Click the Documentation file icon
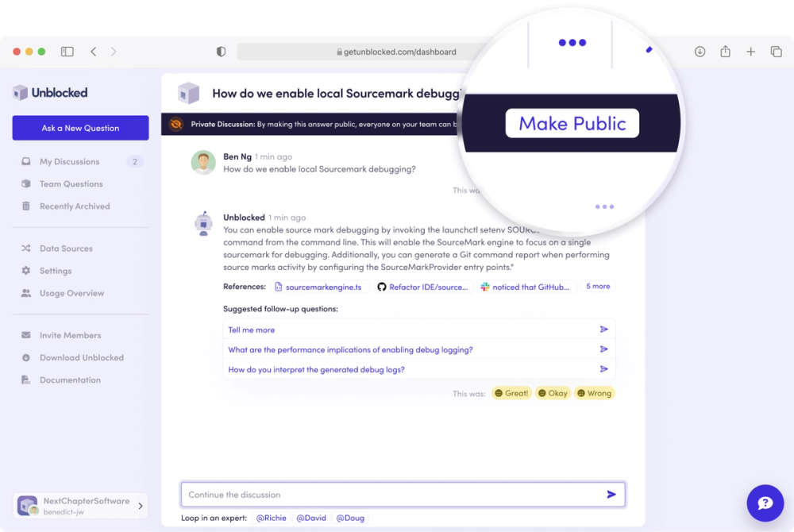 click(x=26, y=380)
